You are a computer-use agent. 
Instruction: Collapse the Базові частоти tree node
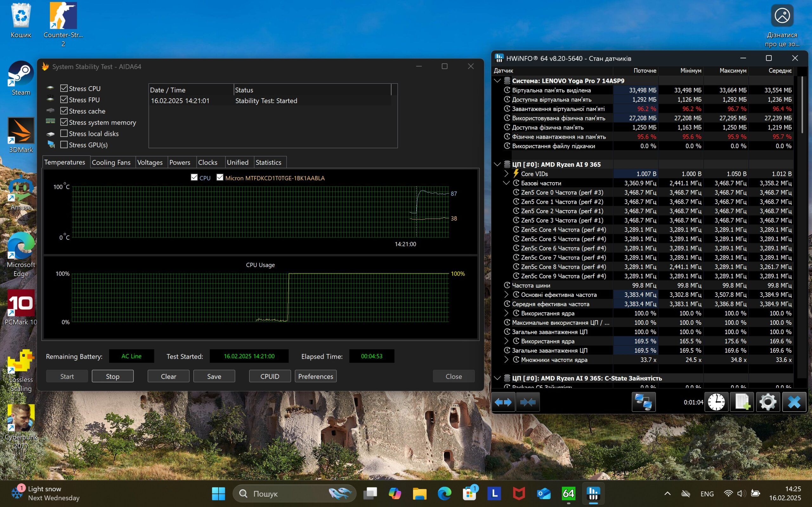click(x=506, y=183)
